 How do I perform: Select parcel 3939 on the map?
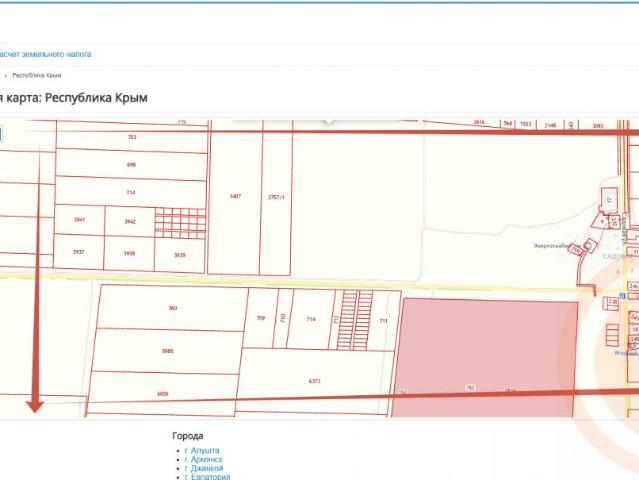pyautogui.click(x=179, y=255)
